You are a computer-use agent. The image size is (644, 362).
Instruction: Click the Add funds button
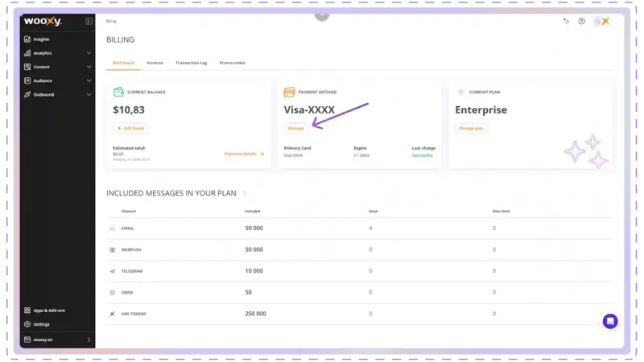point(130,128)
